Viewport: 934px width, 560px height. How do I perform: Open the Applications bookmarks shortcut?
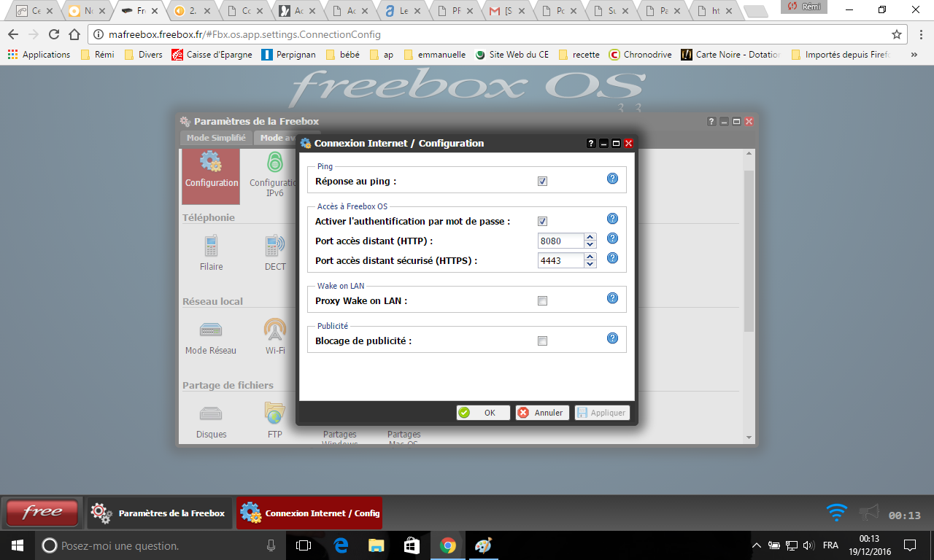pyautogui.click(x=39, y=54)
